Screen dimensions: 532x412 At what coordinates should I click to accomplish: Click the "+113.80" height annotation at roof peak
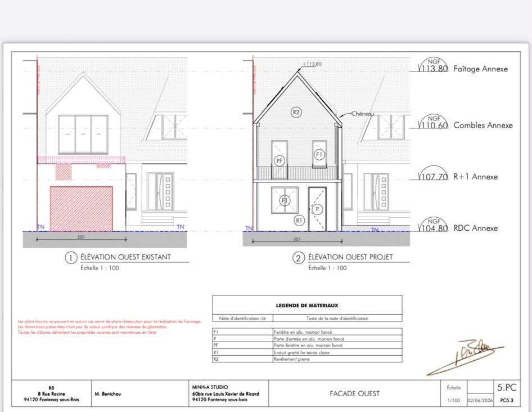[312, 64]
